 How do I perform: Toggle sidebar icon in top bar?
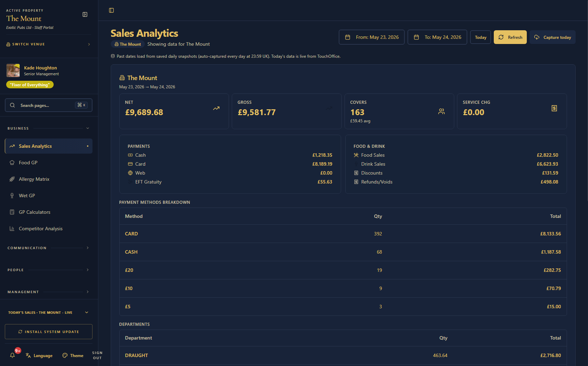pos(111,10)
